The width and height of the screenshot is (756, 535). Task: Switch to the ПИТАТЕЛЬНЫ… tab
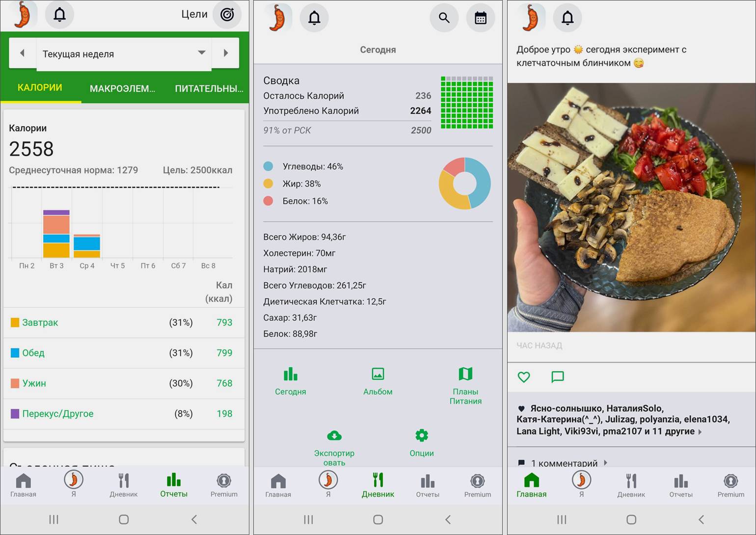pos(209,89)
